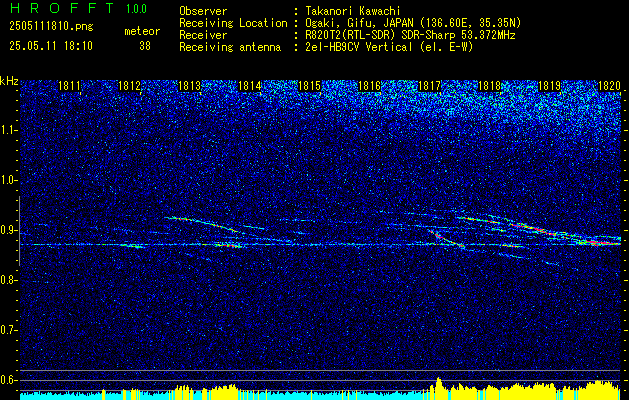Image resolution: width=629 pixels, height=400 pixels.
Task: Click the 1814 time marker
Action: tap(250, 86)
